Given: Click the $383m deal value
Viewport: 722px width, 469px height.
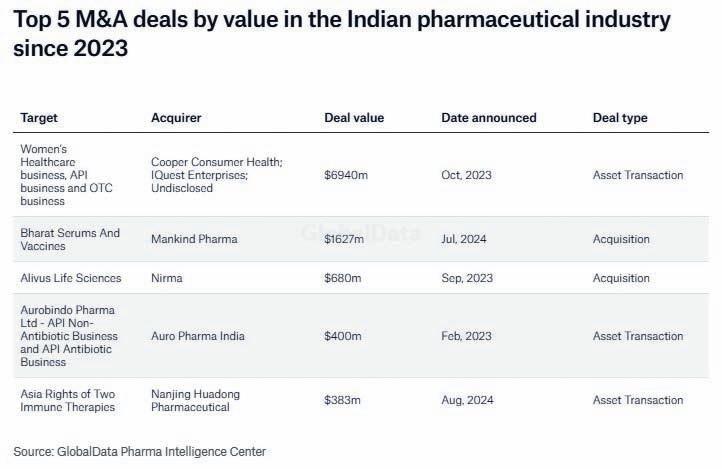Looking at the screenshot, I should 342,400.
